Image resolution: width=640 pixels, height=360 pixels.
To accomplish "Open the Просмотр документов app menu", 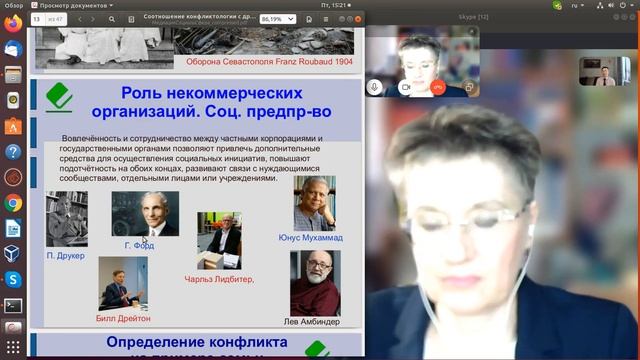I will click(x=72, y=5).
